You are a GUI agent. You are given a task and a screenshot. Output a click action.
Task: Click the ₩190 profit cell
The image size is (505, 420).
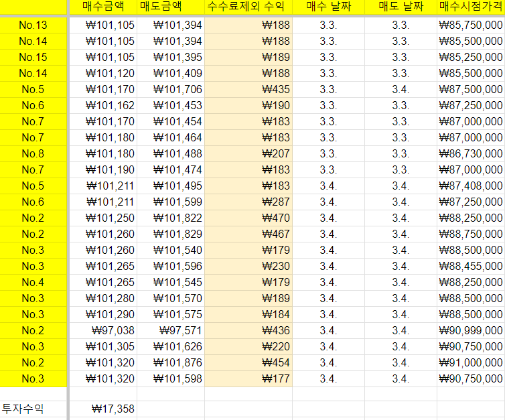click(248, 105)
